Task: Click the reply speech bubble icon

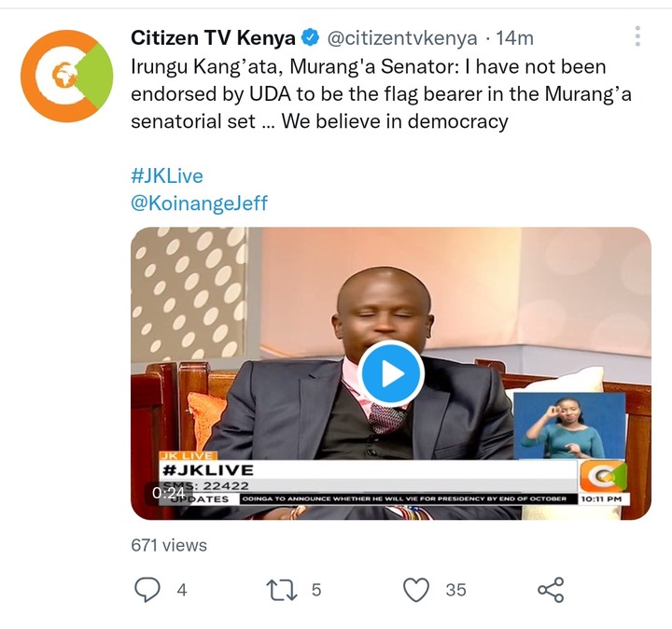Action: (147, 590)
